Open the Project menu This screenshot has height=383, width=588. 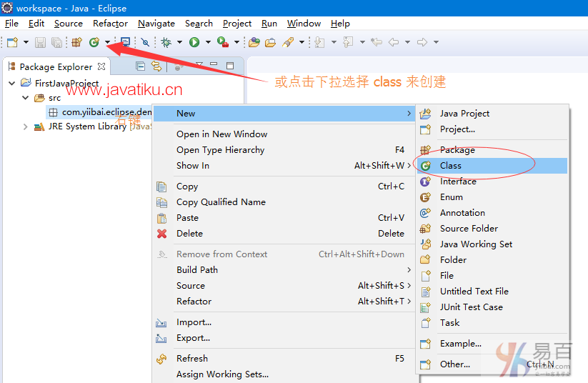[237, 24]
